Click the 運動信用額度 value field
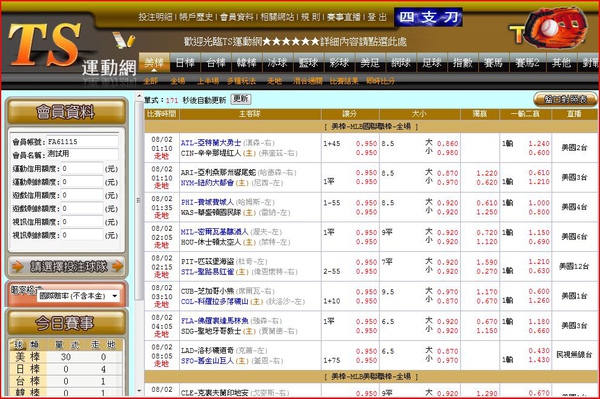Image resolution: width=600 pixels, height=399 pixels. click(x=82, y=168)
